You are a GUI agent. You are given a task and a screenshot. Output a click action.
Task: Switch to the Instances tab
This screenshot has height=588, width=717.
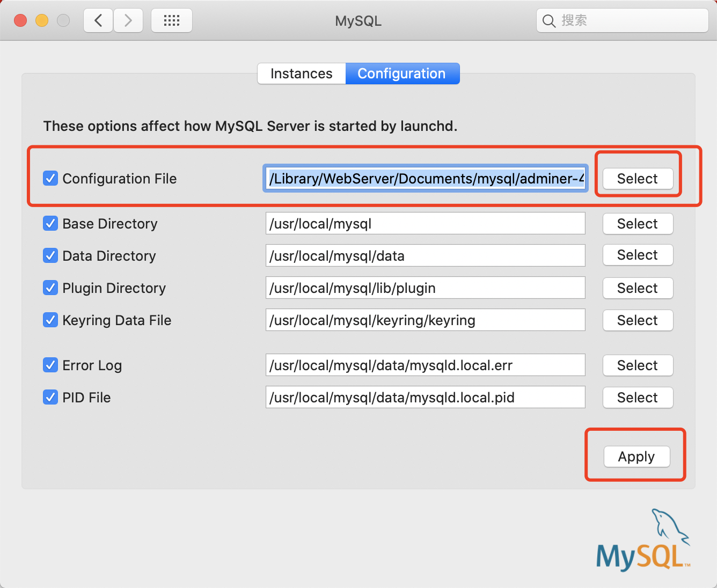coord(302,73)
